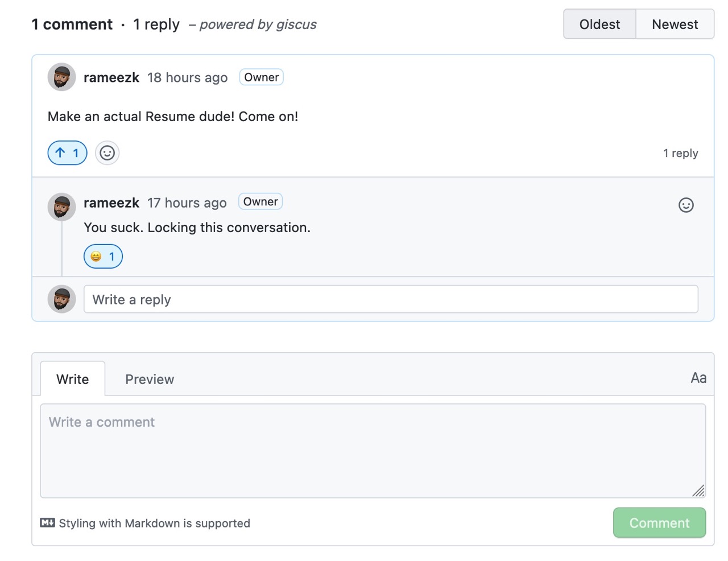Open the giscus link in the header
The width and height of the screenshot is (728, 561).
click(x=296, y=24)
